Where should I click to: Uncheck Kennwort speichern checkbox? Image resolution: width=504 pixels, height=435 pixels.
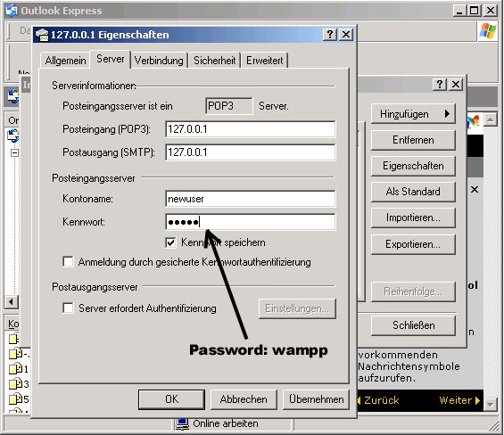(170, 242)
